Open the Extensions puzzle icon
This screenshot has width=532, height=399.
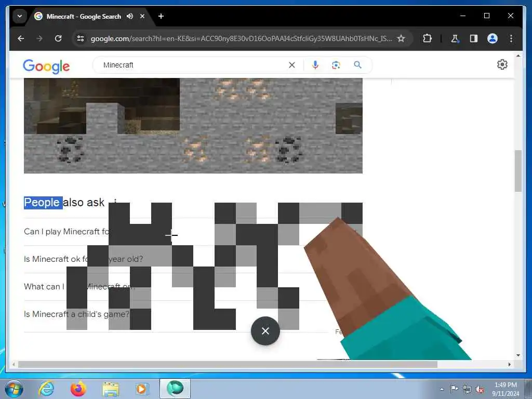tap(427, 38)
